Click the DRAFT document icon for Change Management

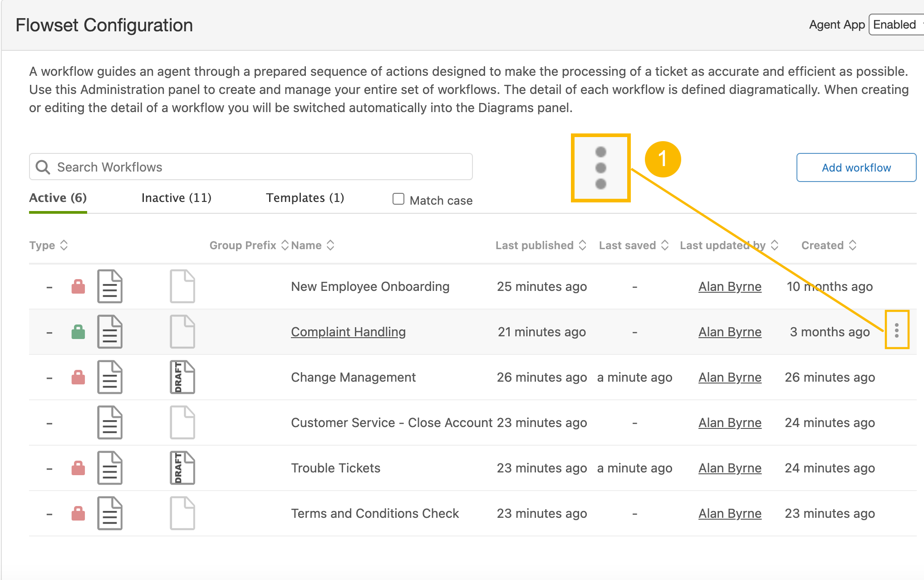pyautogui.click(x=182, y=377)
